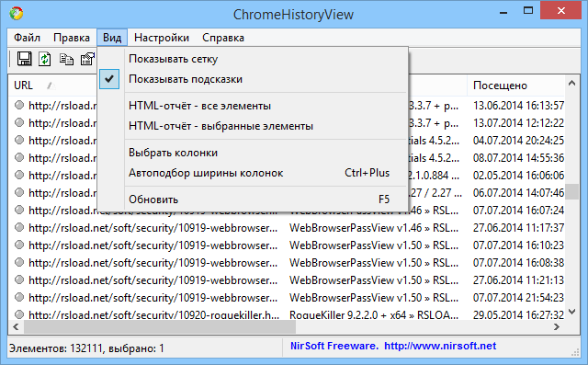This screenshot has height=365, width=588.
Task: Select title 'WebBrowserPassView v1.50' dated 07.07.2014 16:08:38
Action: [x=374, y=263]
